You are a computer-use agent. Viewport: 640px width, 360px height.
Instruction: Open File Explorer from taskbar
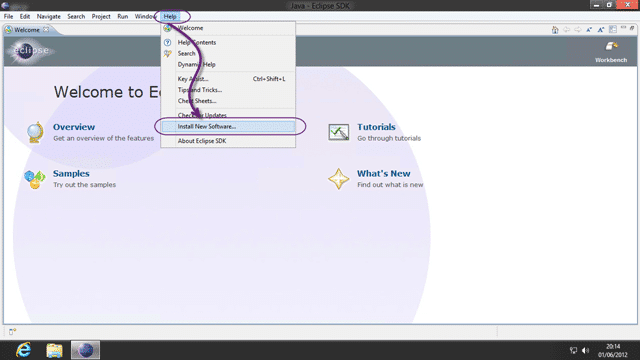54,350
